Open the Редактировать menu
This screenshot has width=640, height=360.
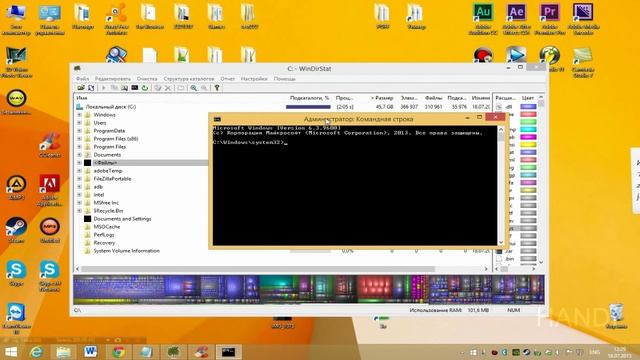point(113,78)
